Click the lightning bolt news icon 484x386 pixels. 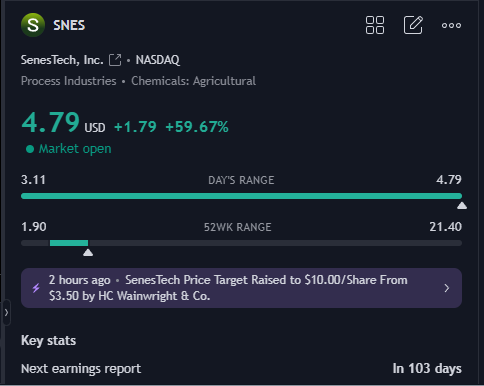[x=36, y=288]
